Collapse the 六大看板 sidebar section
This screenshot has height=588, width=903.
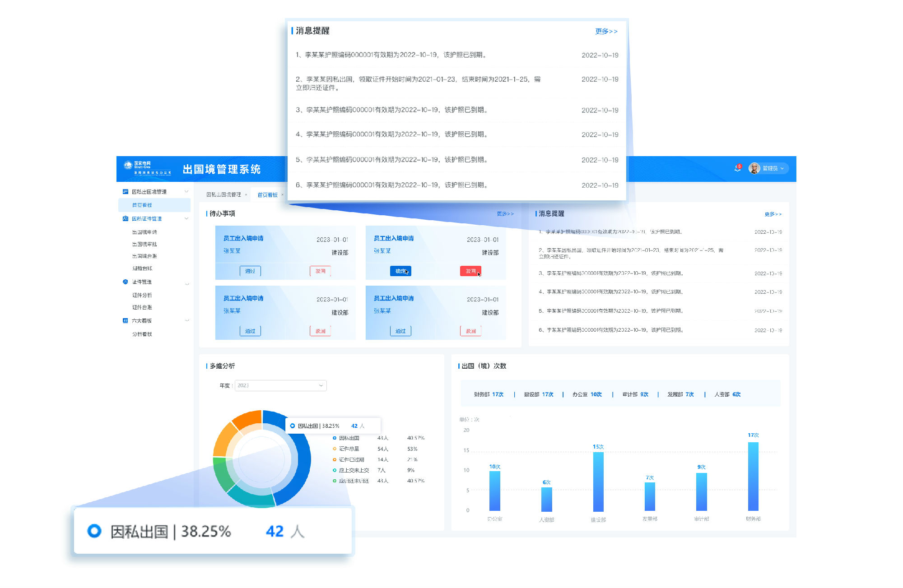click(x=186, y=320)
